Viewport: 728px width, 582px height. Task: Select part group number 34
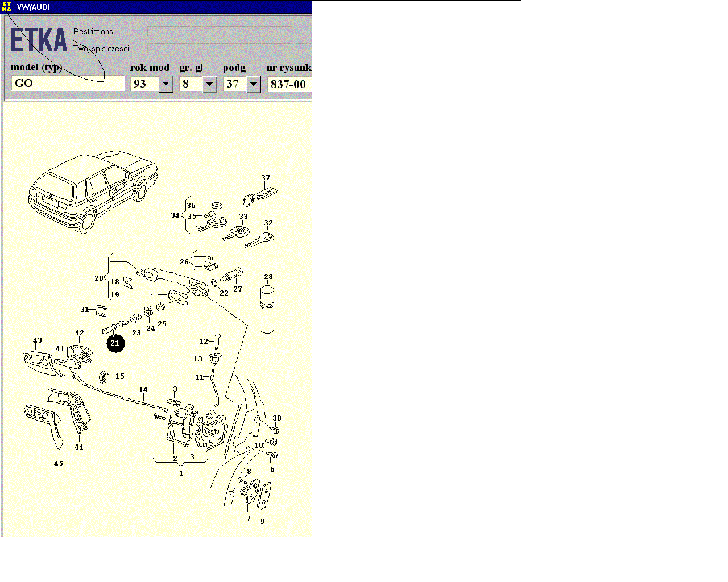coord(175,215)
